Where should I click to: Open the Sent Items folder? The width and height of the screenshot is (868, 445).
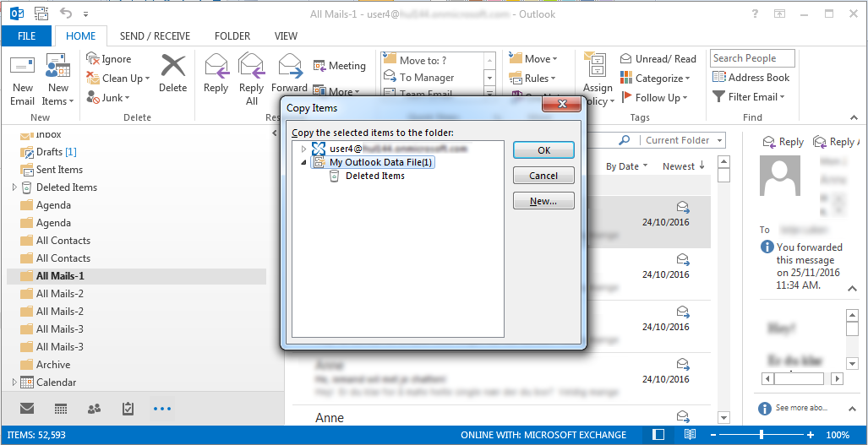coord(52,170)
